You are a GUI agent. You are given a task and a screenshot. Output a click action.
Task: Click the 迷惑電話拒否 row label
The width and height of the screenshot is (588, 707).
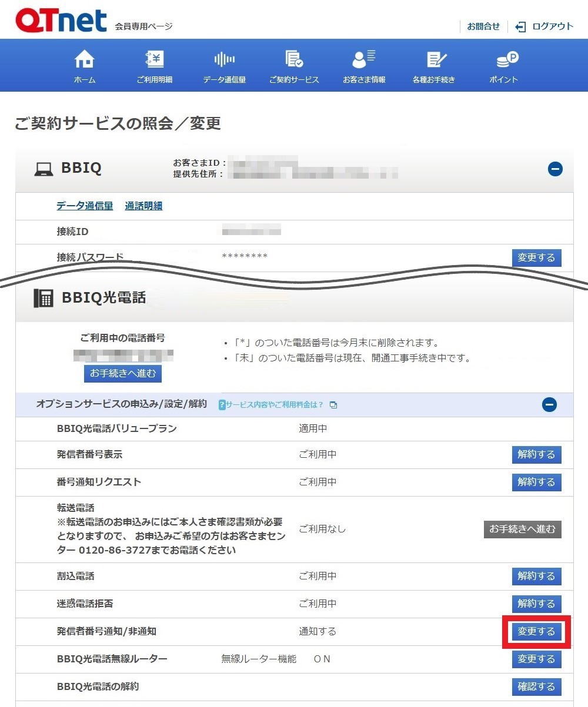click(x=85, y=604)
